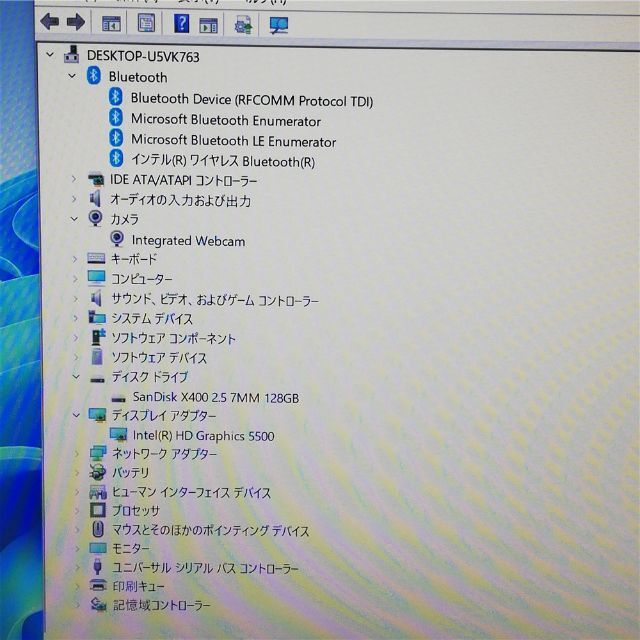Image resolution: width=640 pixels, height=640 pixels.
Task: Click the システム デバイス folder icon
Action: [x=97, y=318]
